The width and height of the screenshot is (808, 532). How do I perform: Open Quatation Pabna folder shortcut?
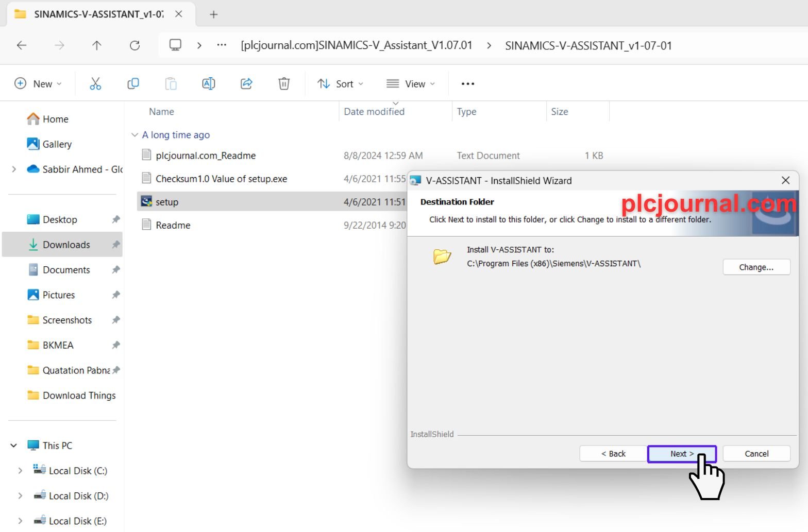tap(69, 370)
